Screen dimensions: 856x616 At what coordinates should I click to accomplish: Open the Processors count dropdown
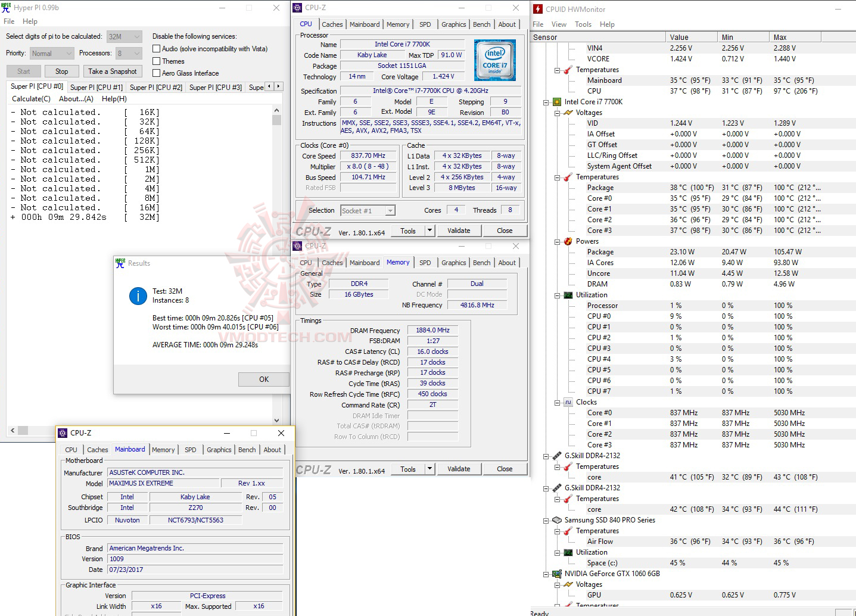tap(138, 53)
